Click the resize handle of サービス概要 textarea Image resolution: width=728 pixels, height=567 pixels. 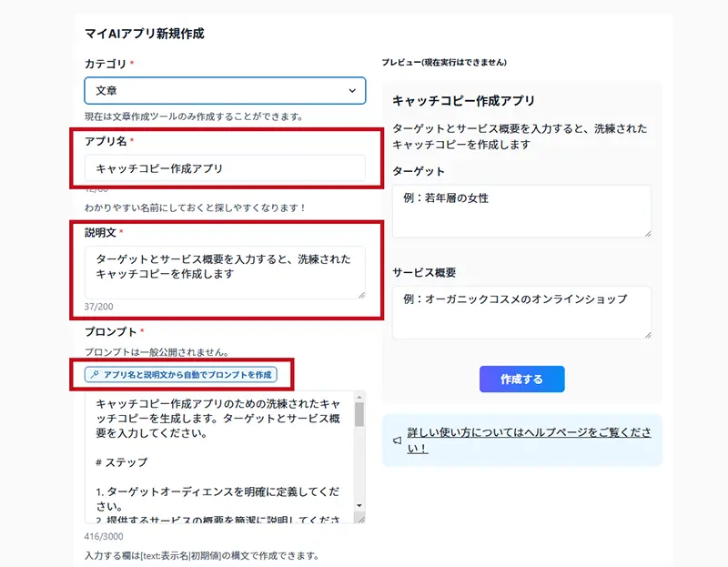(x=647, y=334)
